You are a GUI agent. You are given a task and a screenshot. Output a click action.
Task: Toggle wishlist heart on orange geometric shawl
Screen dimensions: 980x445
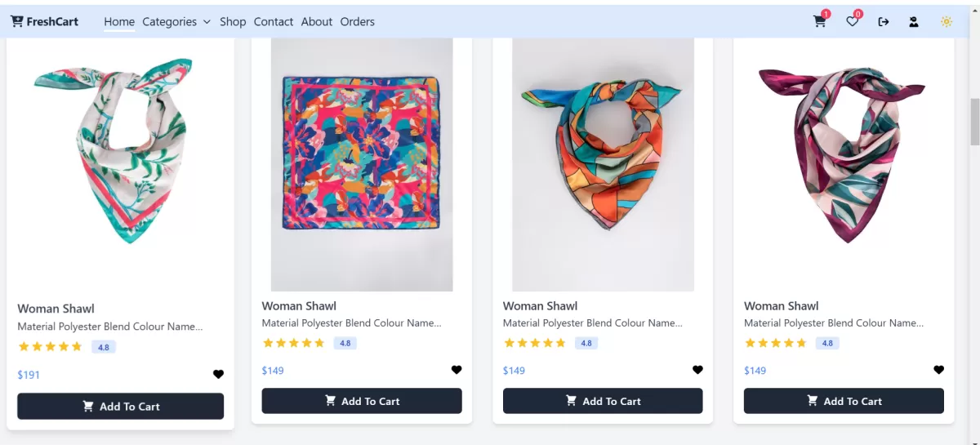click(697, 370)
